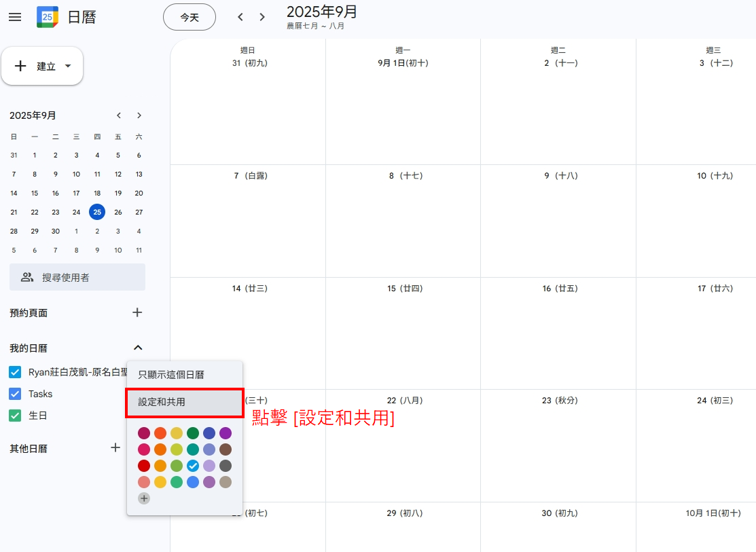
Task: Toggle the 生日 calendar checkbox
Action: click(15, 416)
